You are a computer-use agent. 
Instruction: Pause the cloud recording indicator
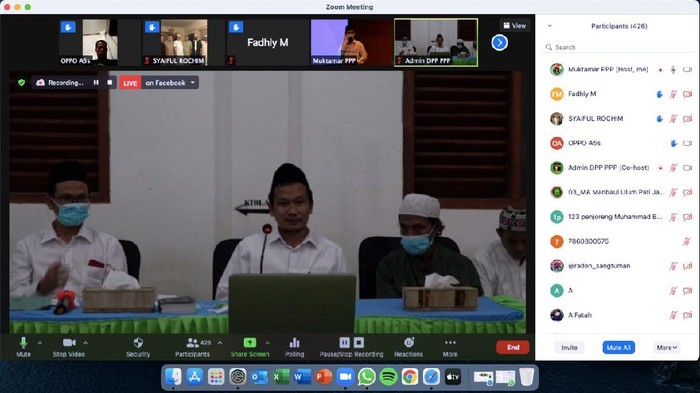point(96,83)
